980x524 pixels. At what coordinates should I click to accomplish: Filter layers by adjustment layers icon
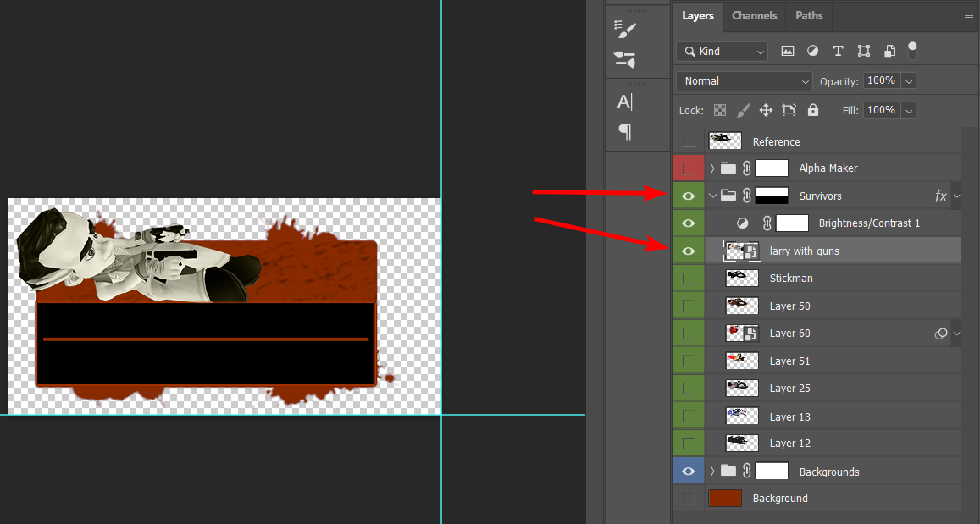(812, 51)
